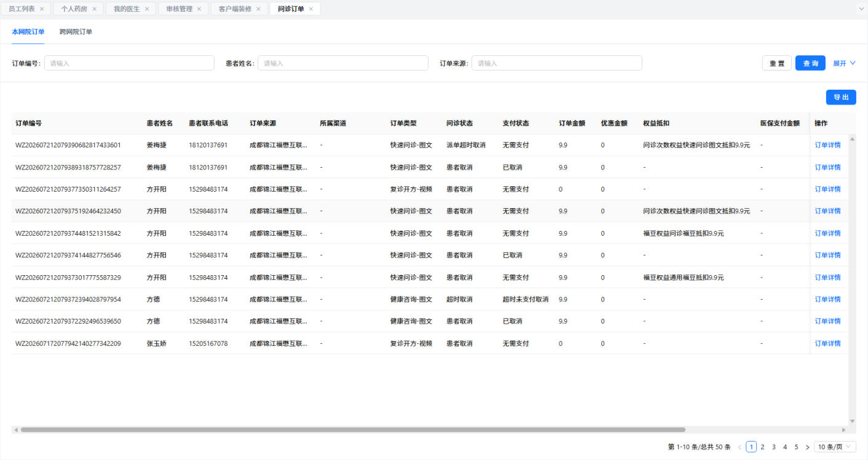Close the 个人药房 tab

(94, 9)
